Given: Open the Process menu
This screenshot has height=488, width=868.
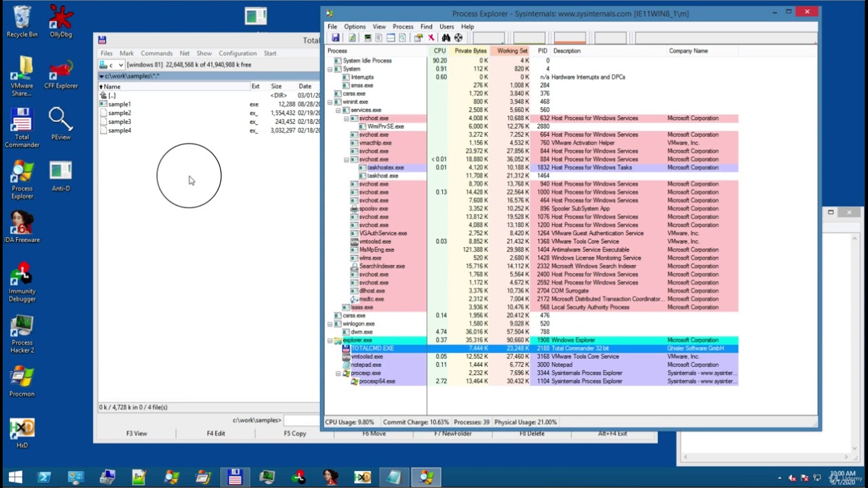Looking at the screenshot, I should (x=403, y=26).
